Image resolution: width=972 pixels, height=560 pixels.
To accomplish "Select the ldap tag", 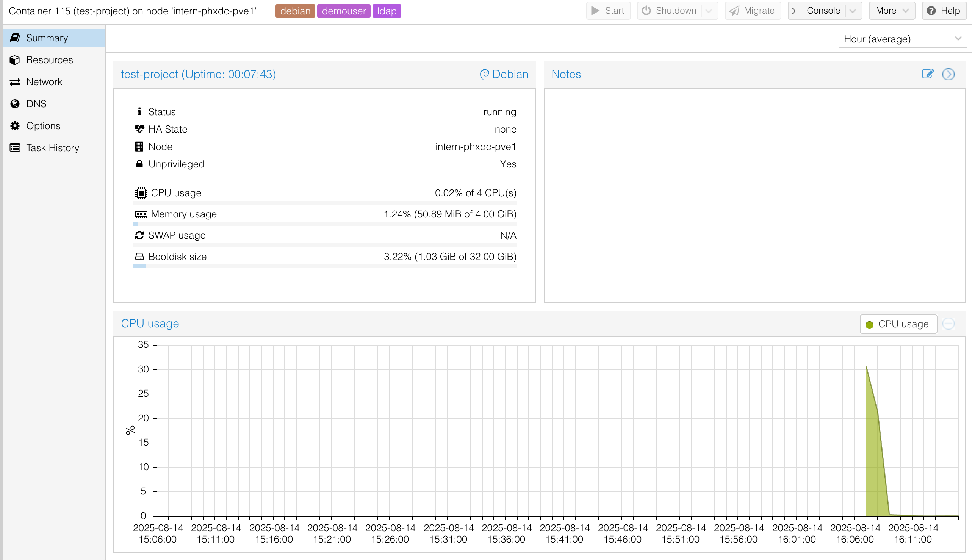I will pyautogui.click(x=387, y=11).
